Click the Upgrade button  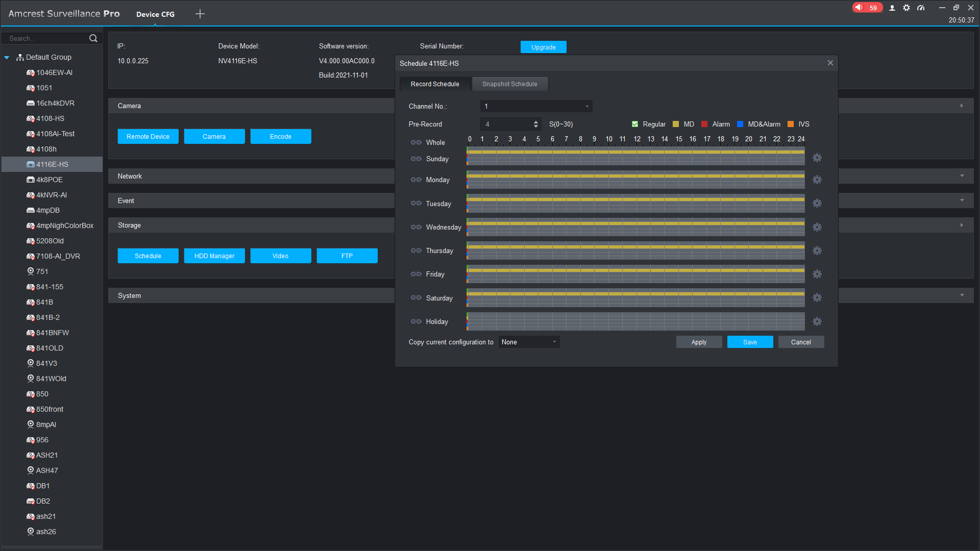[544, 47]
